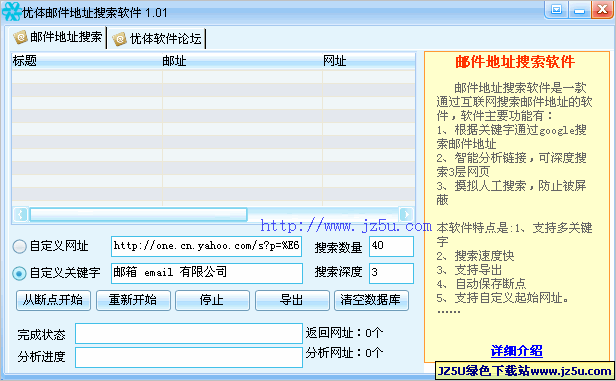Click the right arrow of horizontal scrollbar
Viewport: 616px width, 381px height.
[x=406, y=214]
